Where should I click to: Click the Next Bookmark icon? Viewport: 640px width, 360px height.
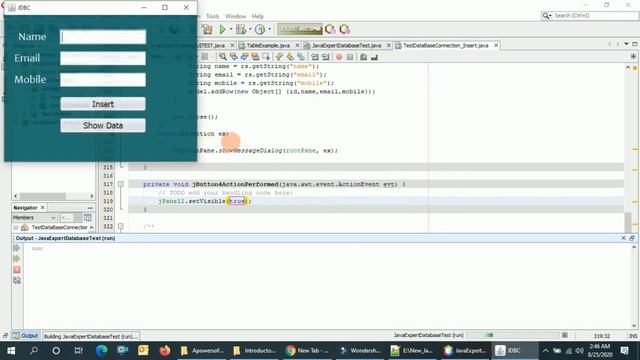(x=290, y=57)
